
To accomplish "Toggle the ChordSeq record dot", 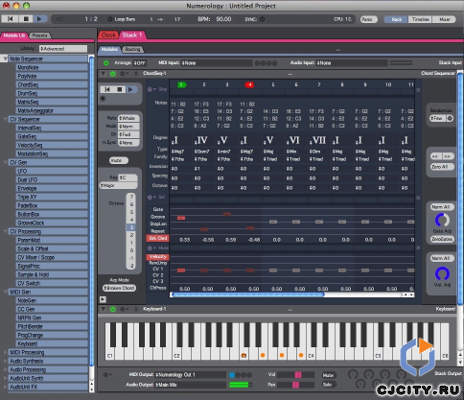I will coord(103,98).
